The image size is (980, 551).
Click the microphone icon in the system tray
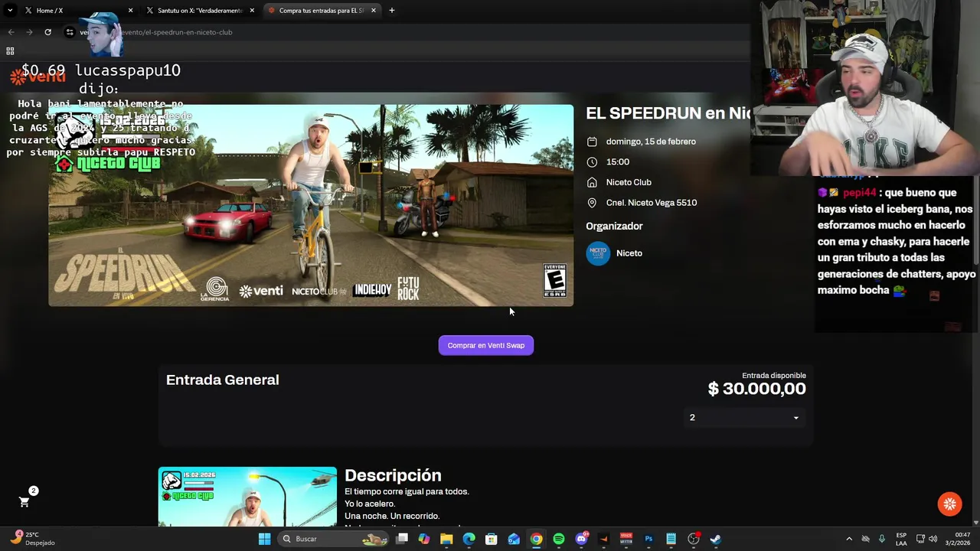(x=882, y=539)
